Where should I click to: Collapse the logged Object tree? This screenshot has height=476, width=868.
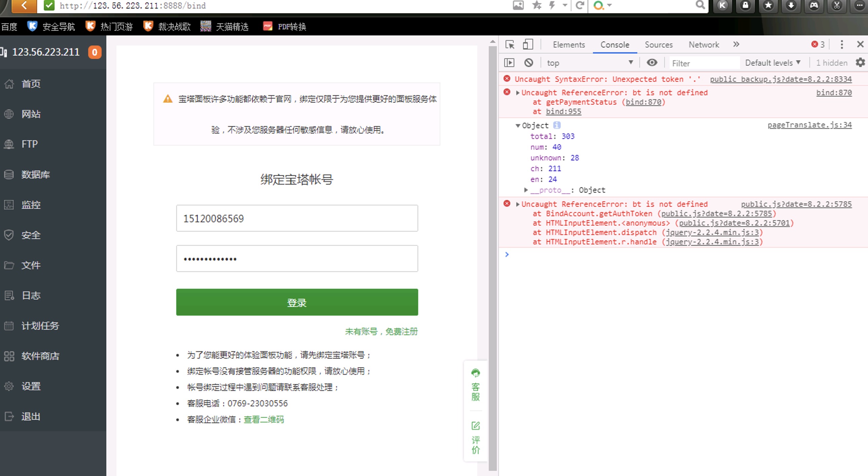[518, 126]
